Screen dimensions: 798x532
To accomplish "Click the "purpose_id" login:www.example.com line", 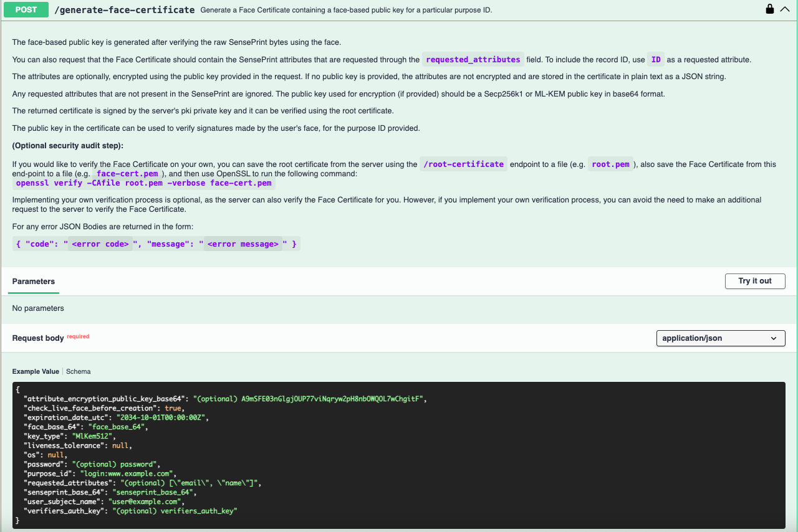I will click(100, 473).
